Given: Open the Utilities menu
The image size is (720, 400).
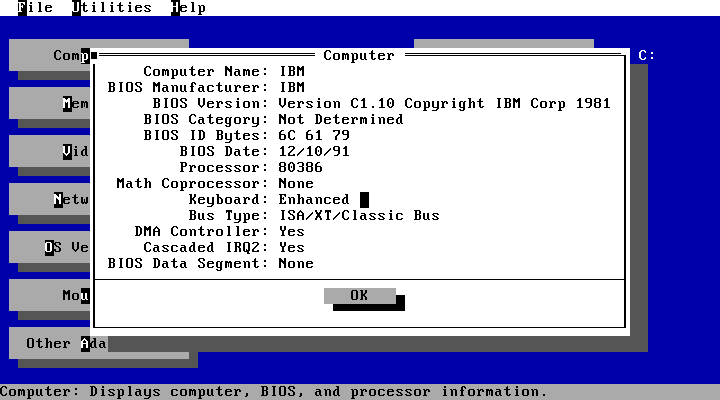Looking at the screenshot, I should click(112, 7).
